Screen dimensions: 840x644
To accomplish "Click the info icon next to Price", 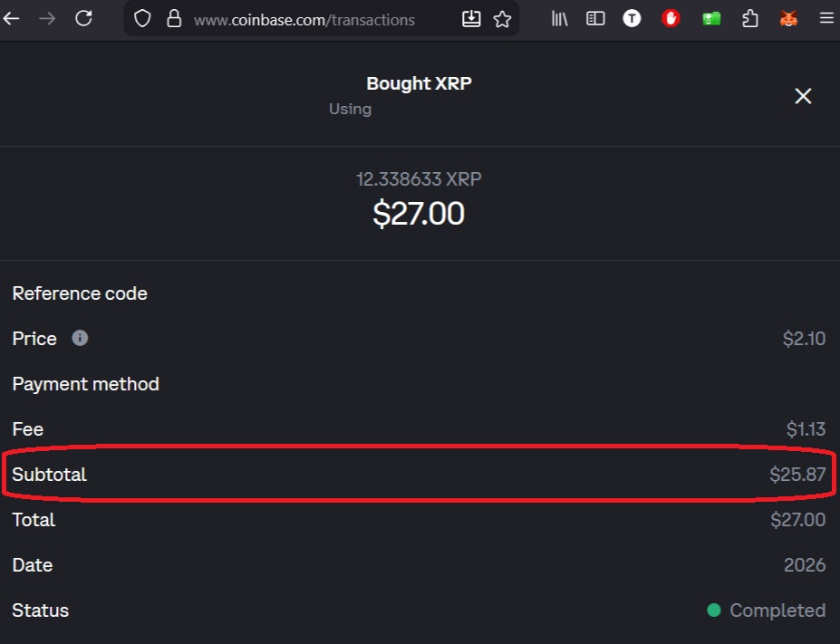I will (x=80, y=338).
